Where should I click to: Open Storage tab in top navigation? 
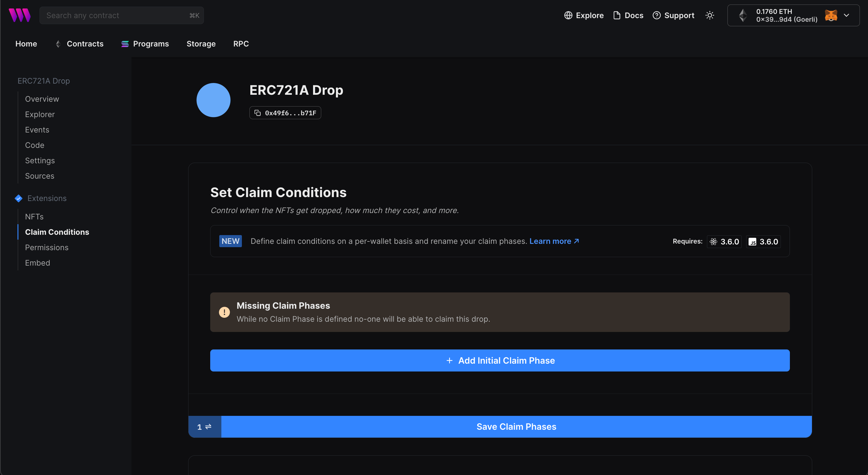(x=201, y=43)
